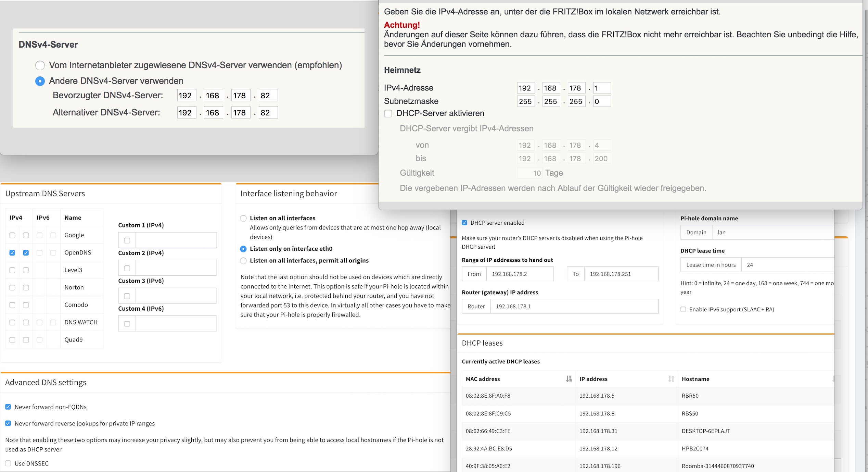
Task: Edit last octet of Subnetzmaske
Action: click(602, 101)
